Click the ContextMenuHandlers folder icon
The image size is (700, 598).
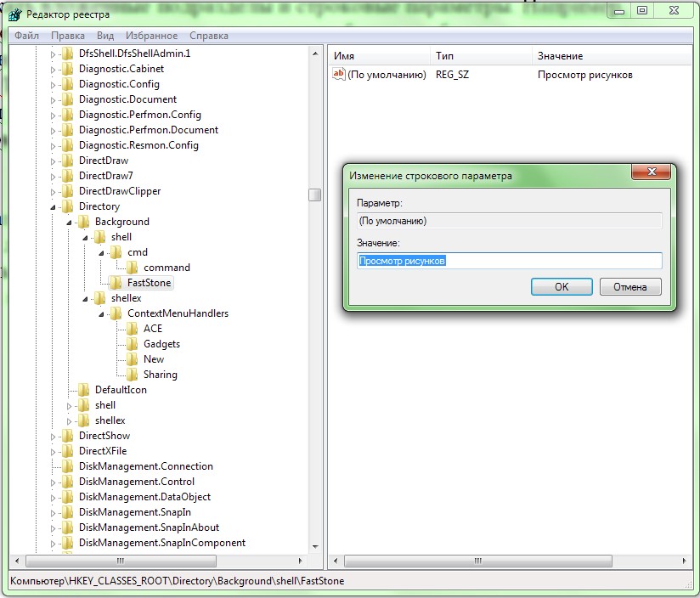(116, 313)
